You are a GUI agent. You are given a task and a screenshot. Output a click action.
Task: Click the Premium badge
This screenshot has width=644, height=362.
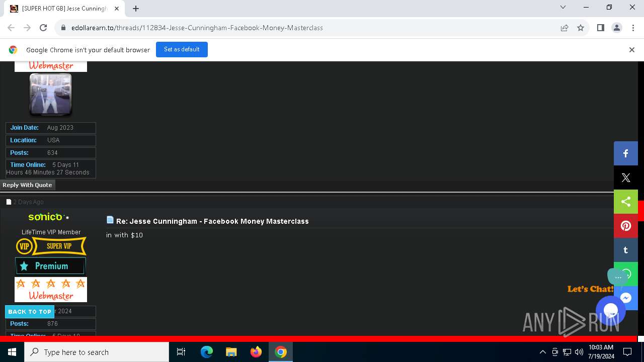[50, 266]
